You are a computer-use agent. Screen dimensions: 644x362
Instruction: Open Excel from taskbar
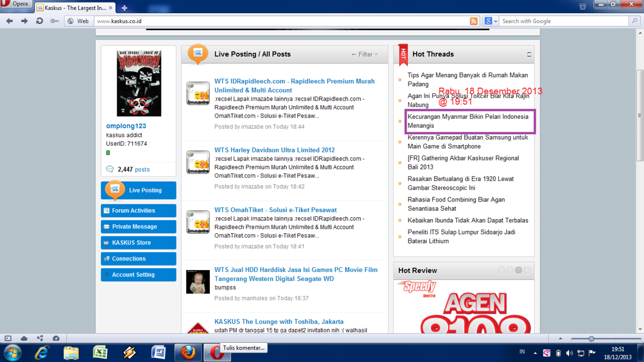(100, 352)
